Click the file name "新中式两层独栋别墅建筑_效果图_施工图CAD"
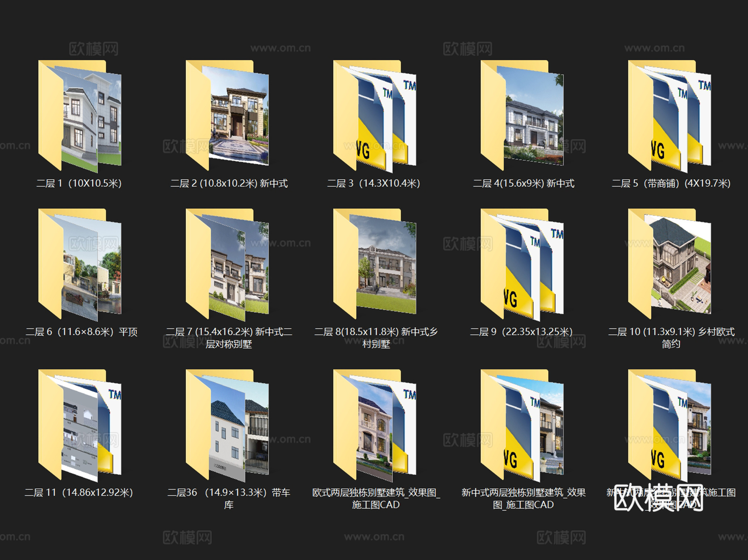 coord(524,498)
